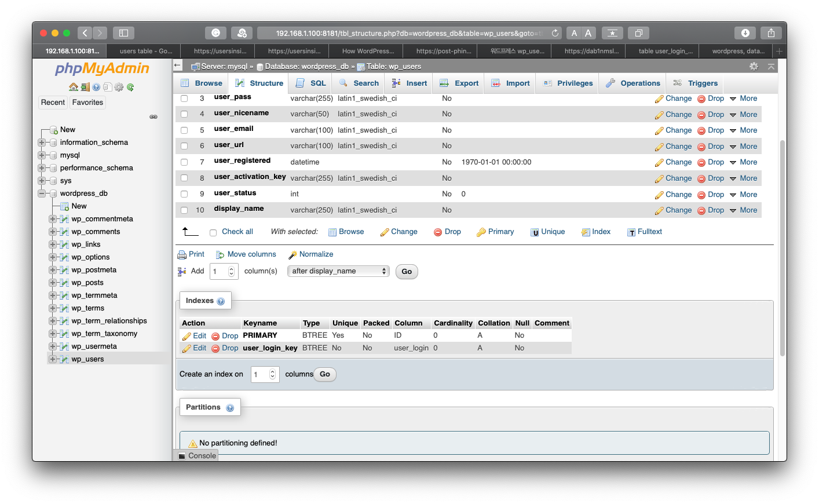Open the Operations tab
The height and width of the screenshot is (504, 819).
point(633,83)
